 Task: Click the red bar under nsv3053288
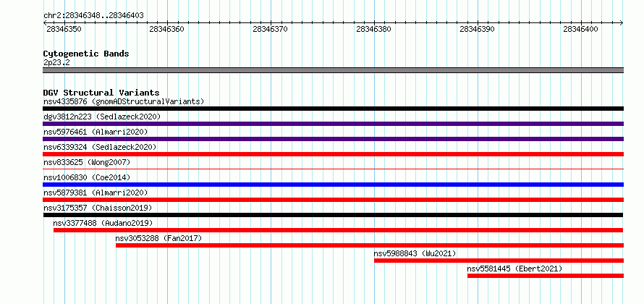tap(370, 245)
